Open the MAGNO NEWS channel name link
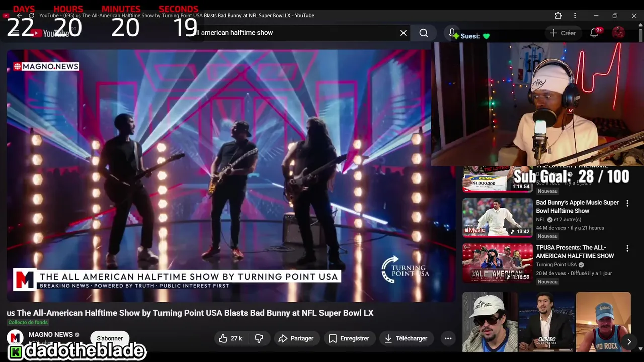The height and width of the screenshot is (362, 644). [50, 334]
